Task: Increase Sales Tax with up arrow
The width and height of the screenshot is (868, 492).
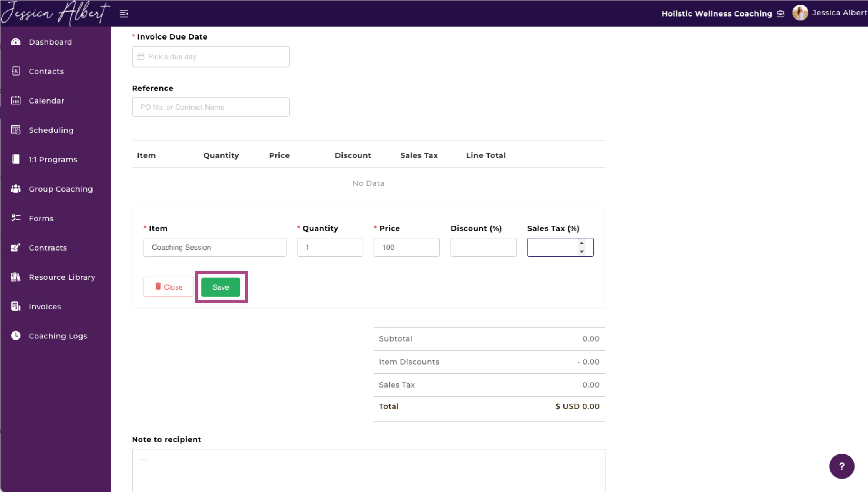Action: (581, 243)
